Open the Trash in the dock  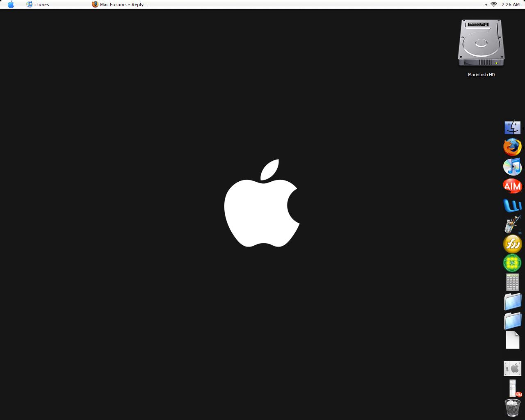[512, 408]
